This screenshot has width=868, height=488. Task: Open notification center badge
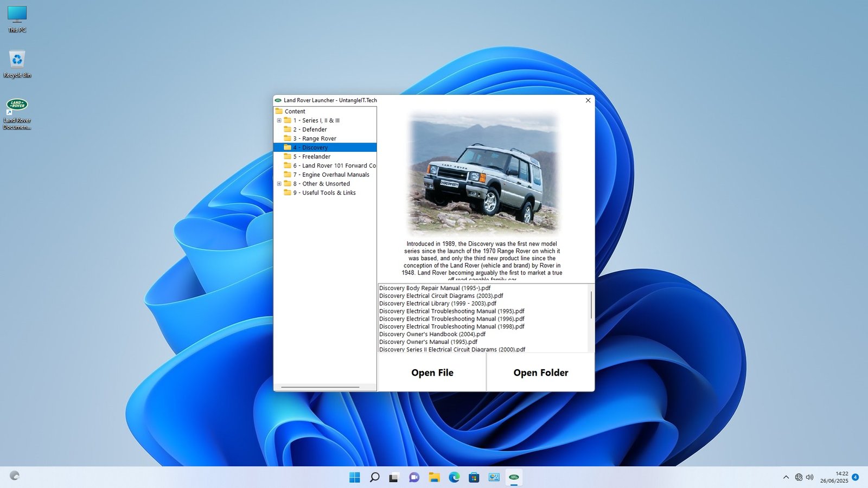(x=856, y=477)
